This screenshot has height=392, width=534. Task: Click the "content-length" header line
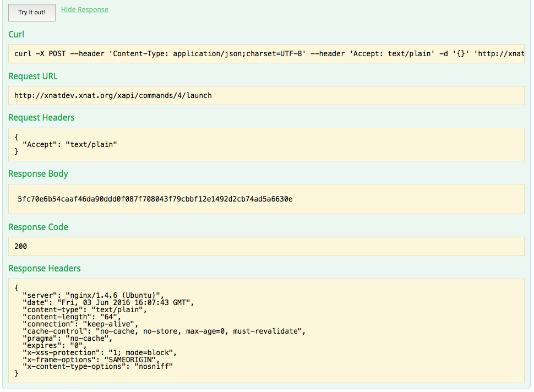(x=71, y=317)
